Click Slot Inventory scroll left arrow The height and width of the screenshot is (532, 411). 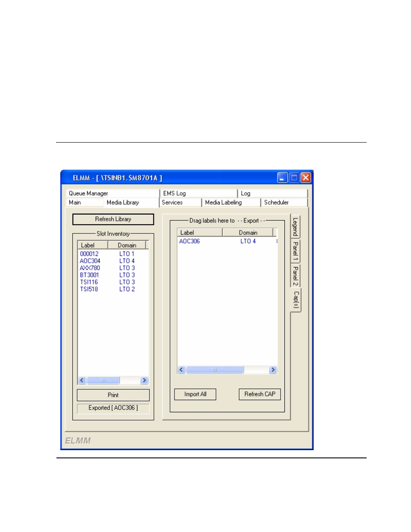pos(82,380)
